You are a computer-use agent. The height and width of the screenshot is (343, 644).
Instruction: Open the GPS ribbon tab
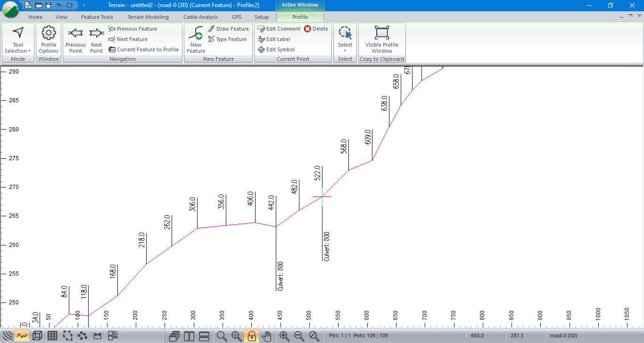coord(237,17)
